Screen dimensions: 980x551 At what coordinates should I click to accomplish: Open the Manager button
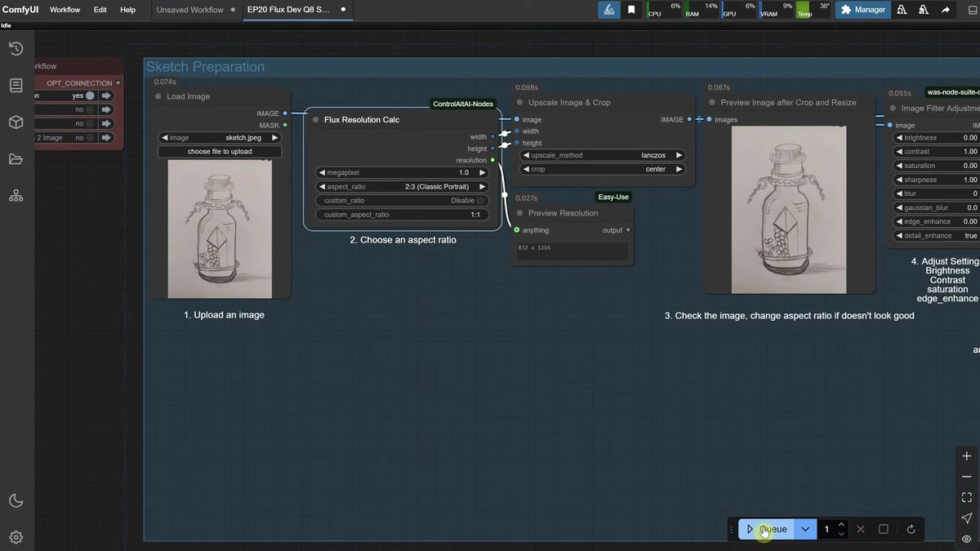click(x=863, y=10)
